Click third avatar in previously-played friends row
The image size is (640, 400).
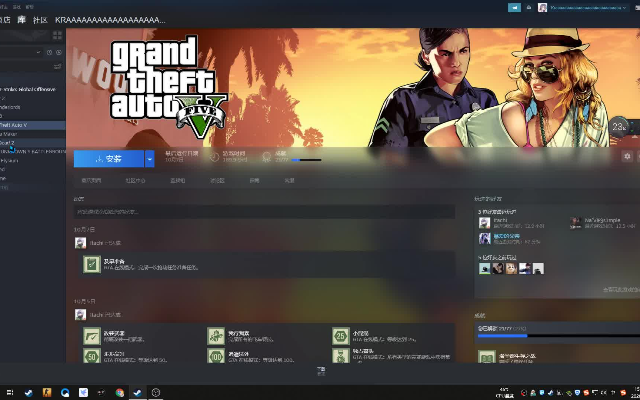(x=511, y=269)
